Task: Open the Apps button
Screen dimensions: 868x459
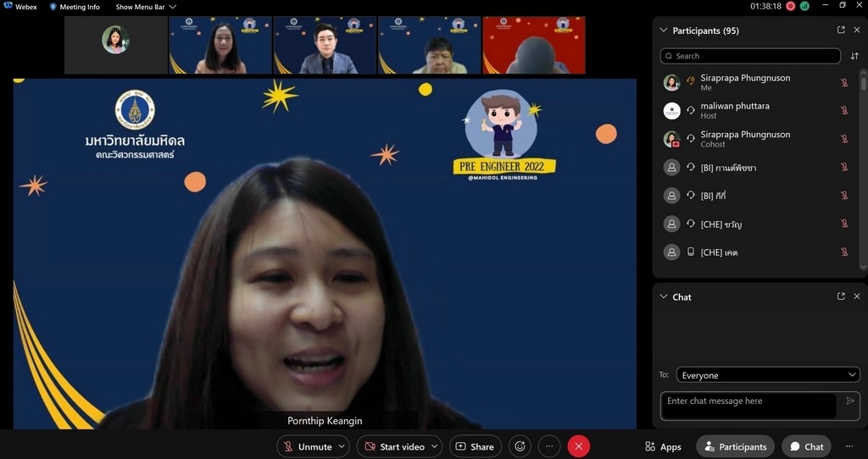Action: 663,446
